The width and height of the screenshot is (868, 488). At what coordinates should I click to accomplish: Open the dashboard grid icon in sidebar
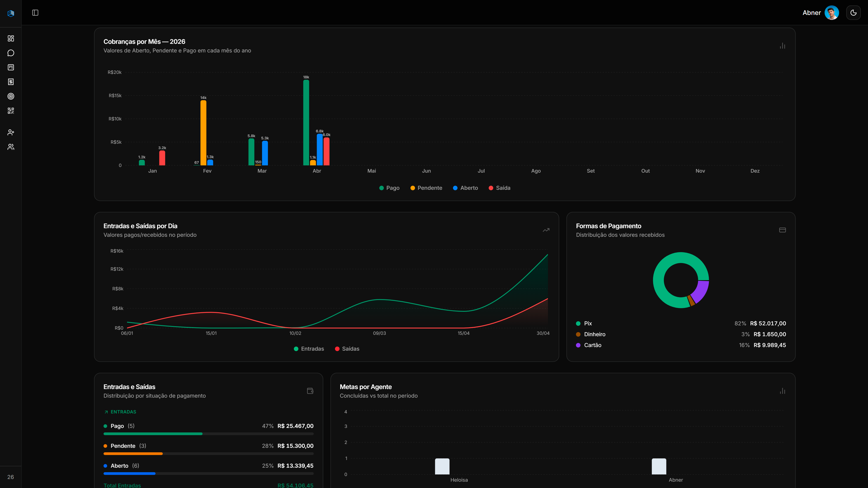click(11, 38)
